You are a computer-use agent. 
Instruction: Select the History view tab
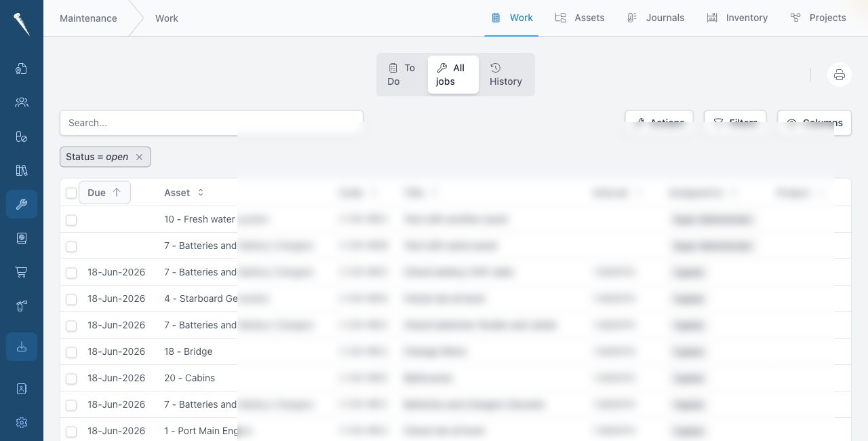tap(506, 75)
